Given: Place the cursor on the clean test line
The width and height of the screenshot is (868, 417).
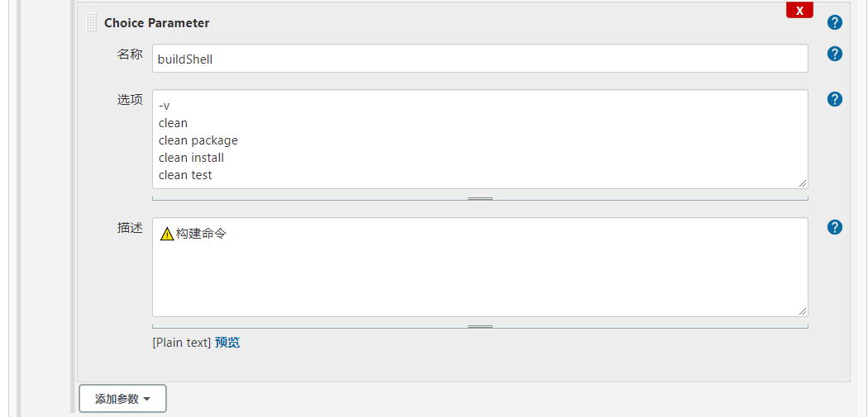Looking at the screenshot, I should click(185, 175).
